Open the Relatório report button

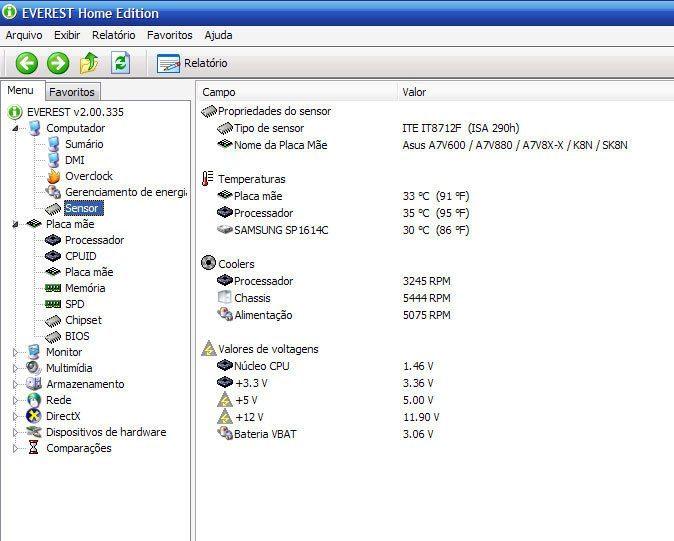(x=193, y=63)
